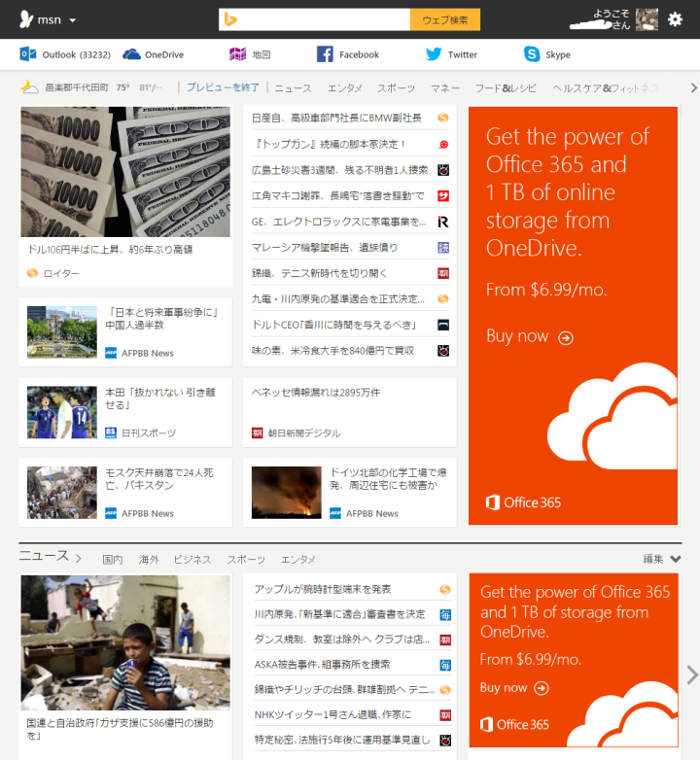Click source icon beside 川内原発「新基準に適合」

445,614
